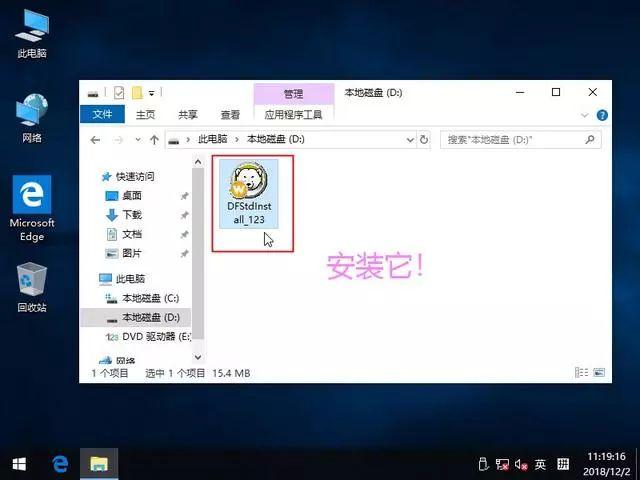This screenshot has height=480, width=640.
Task: Switch to the 主页 ribbon tab
Action: [145, 115]
